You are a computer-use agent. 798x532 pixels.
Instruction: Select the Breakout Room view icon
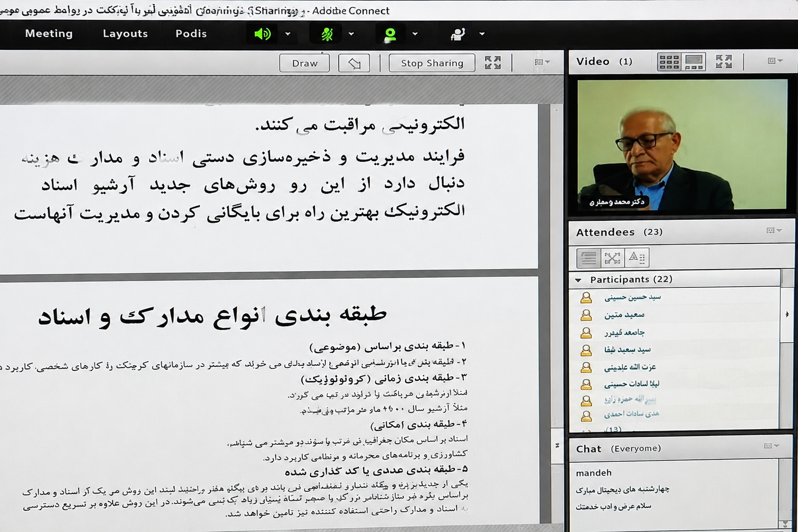[x=612, y=258]
